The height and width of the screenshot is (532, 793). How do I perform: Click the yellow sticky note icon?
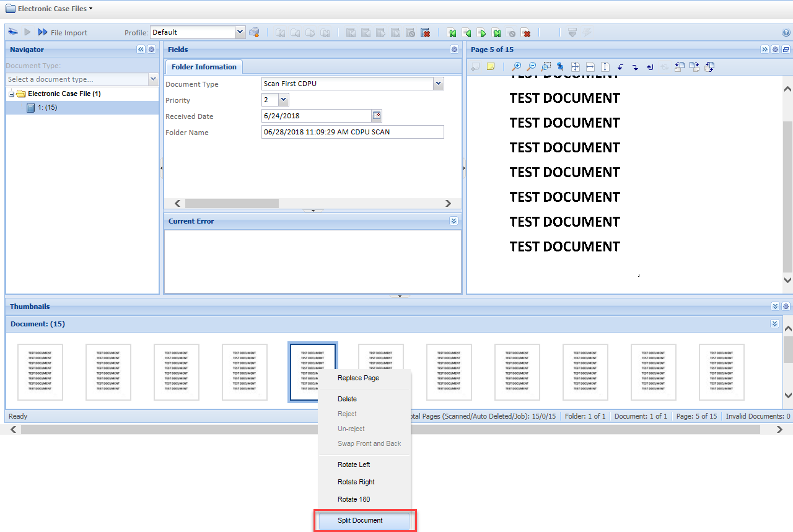491,67
